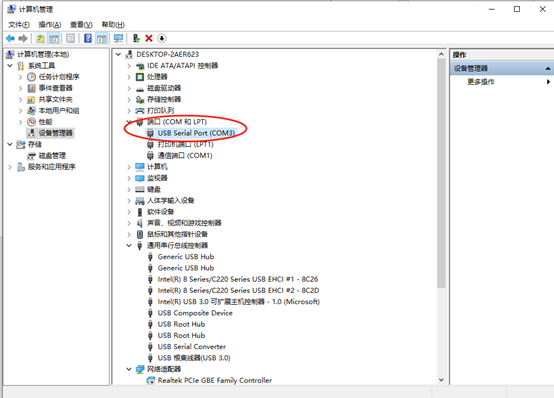
Task: Open 更多操作 in the actions pane
Action: click(x=481, y=82)
